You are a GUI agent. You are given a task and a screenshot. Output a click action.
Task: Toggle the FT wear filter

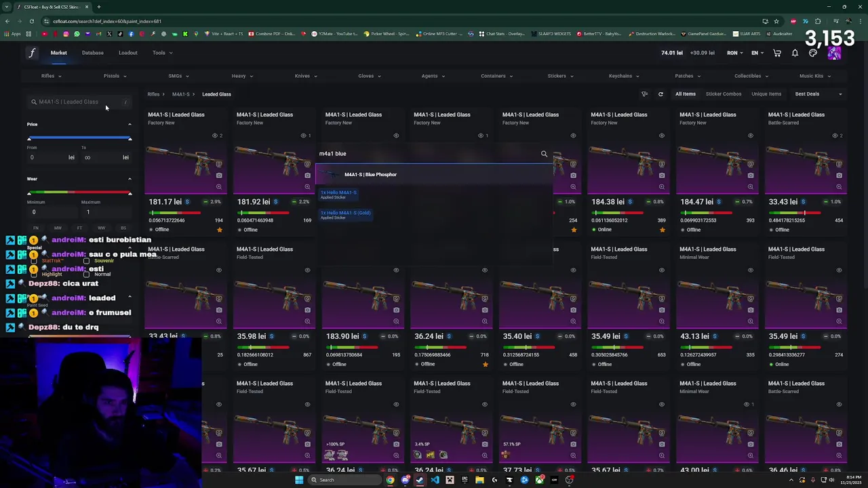[79, 228]
